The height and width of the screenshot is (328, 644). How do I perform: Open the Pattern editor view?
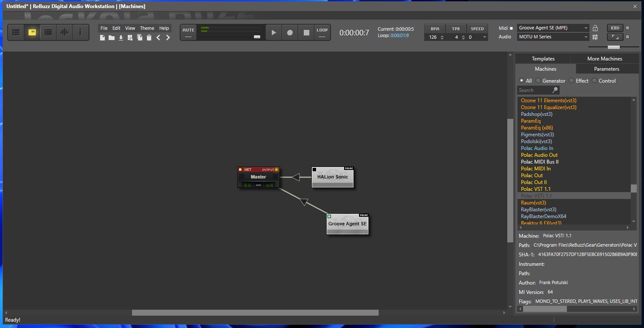(x=16, y=32)
